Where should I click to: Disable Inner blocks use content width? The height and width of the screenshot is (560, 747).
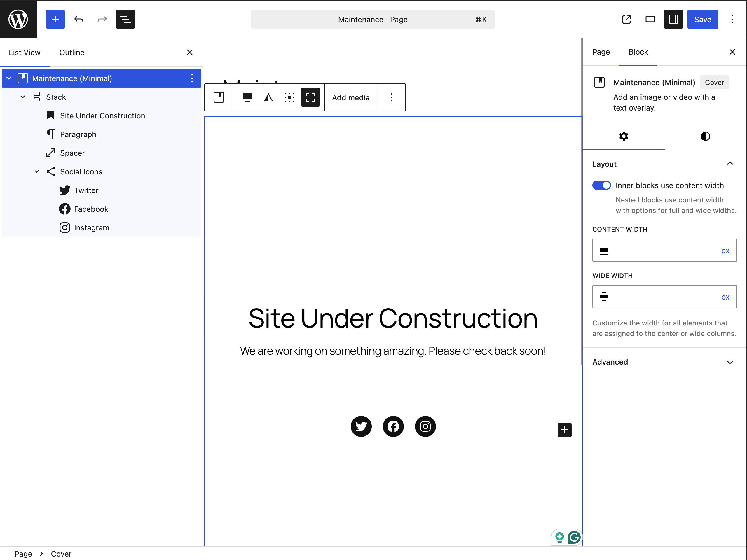(601, 185)
